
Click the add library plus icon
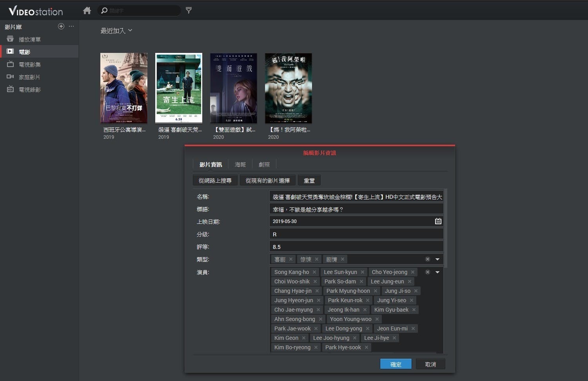61,26
